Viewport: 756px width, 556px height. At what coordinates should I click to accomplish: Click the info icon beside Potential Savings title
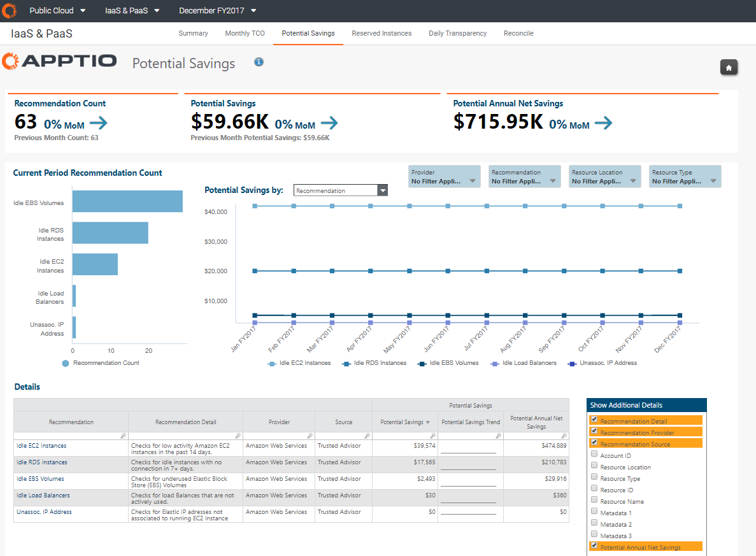259,62
